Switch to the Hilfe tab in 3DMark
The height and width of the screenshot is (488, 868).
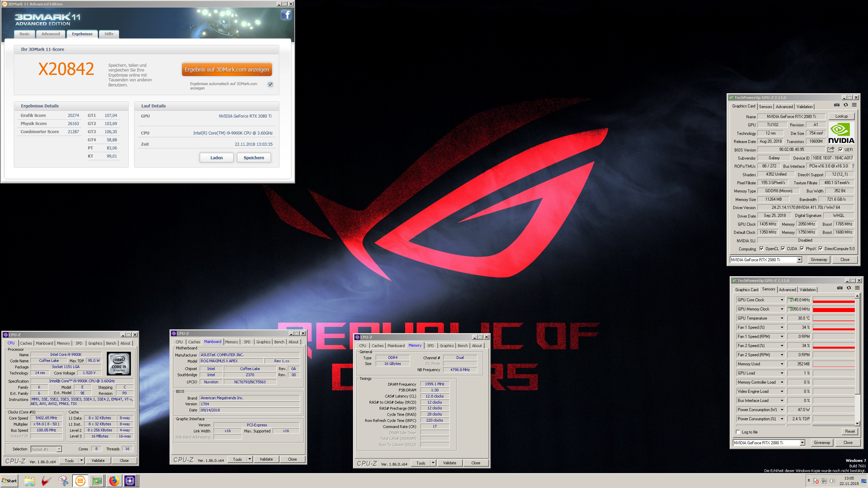[x=109, y=34]
